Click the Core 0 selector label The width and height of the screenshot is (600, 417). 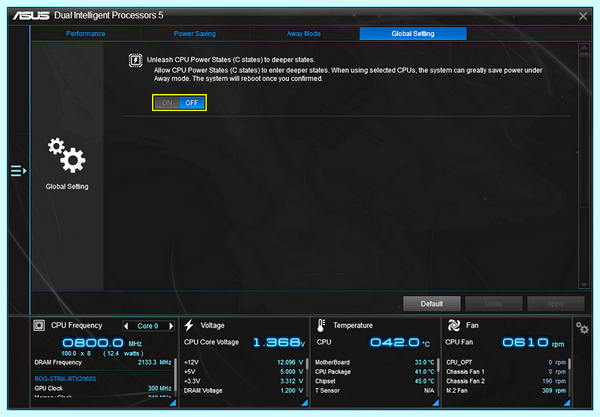(x=148, y=326)
